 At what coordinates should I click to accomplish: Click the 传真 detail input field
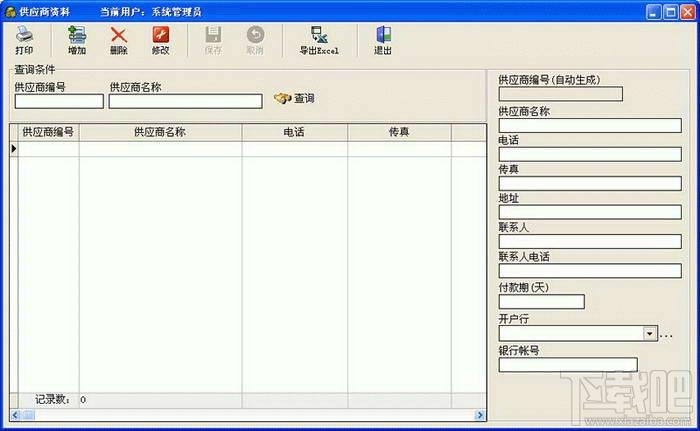point(590,184)
